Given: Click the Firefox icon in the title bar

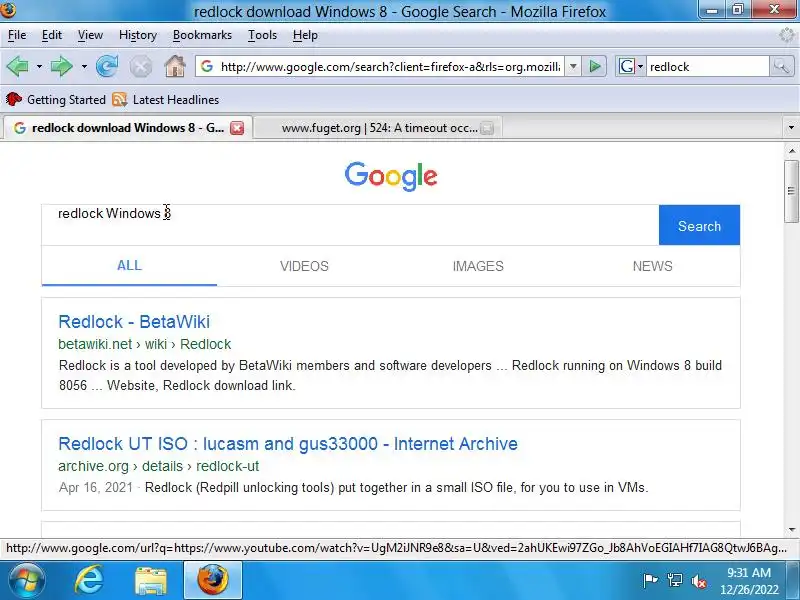Looking at the screenshot, I should tap(8, 10).
